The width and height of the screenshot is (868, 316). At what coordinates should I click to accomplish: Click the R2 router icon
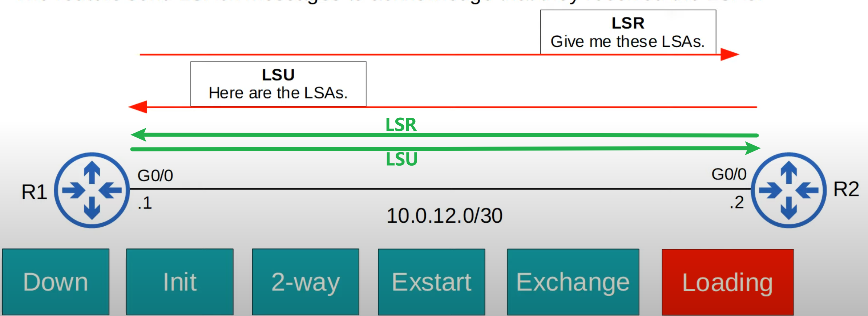(x=789, y=190)
